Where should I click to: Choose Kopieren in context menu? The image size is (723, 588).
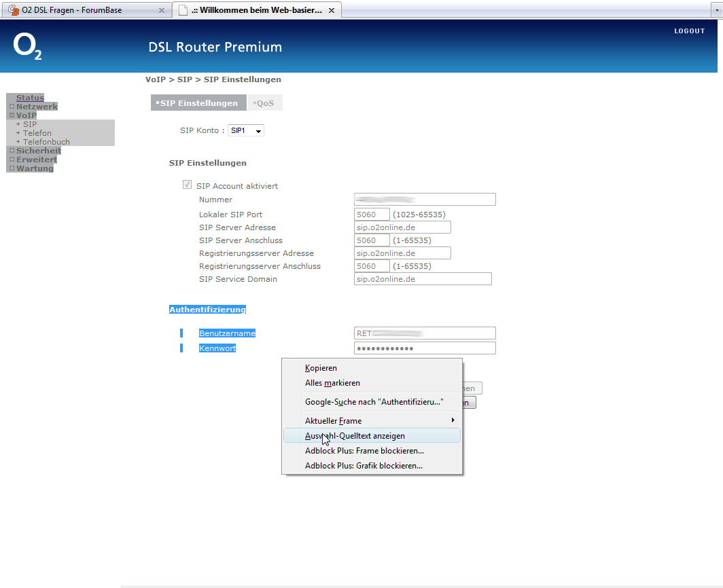372,368
